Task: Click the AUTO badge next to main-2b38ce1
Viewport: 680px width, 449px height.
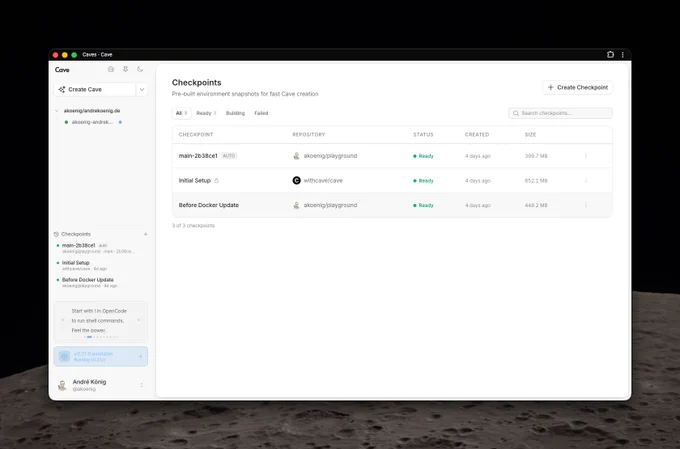Action: 229,156
